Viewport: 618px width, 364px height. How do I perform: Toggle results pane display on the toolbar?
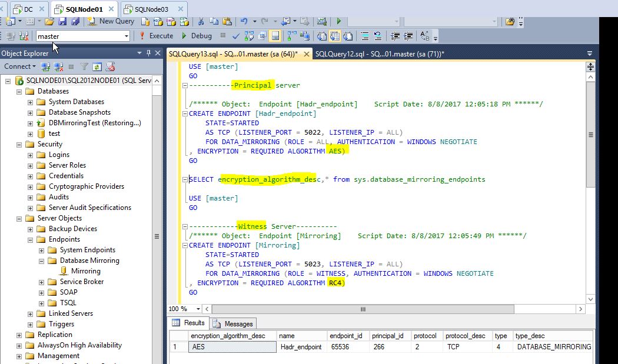pyautogui.click(x=274, y=36)
